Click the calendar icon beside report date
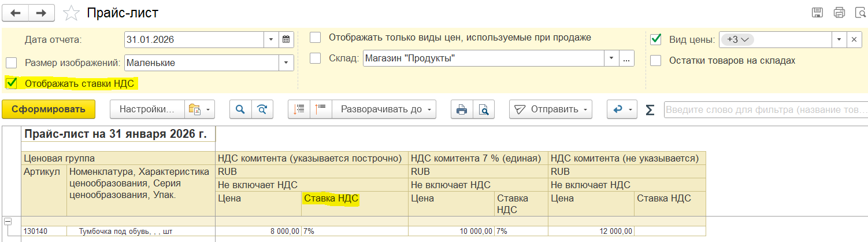The height and width of the screenshot is (242, 868). coord(287,40)
